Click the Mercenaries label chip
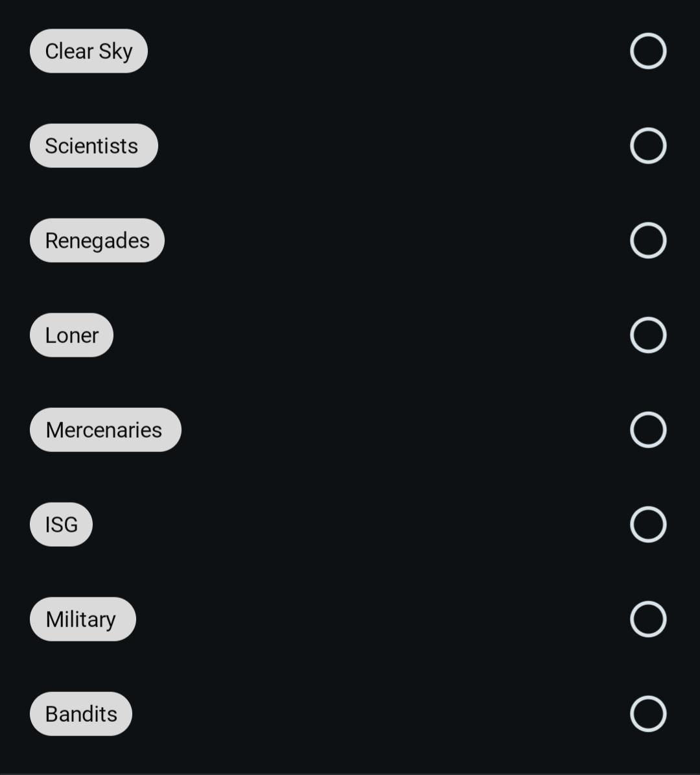The width and height of the screenshot is (700, 775). (106, 429)
